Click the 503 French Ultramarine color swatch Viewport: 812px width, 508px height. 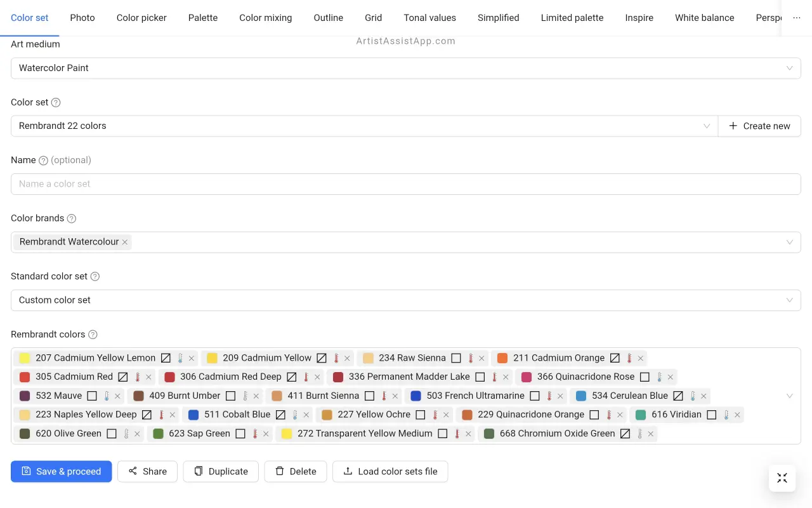(x=416, y=396)
